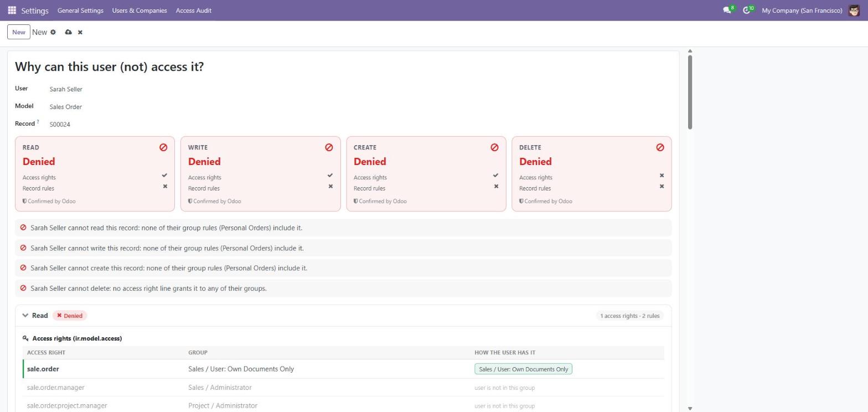The image size is (868, 412).
Task: Click the red Denied badge beside Read
Action: click(x=70, y=316)
